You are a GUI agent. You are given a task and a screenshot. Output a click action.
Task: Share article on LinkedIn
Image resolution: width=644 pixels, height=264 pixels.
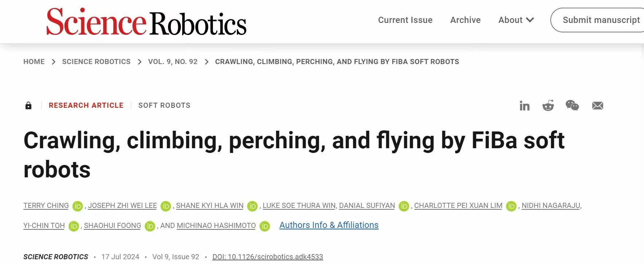[x=524, y=106]
